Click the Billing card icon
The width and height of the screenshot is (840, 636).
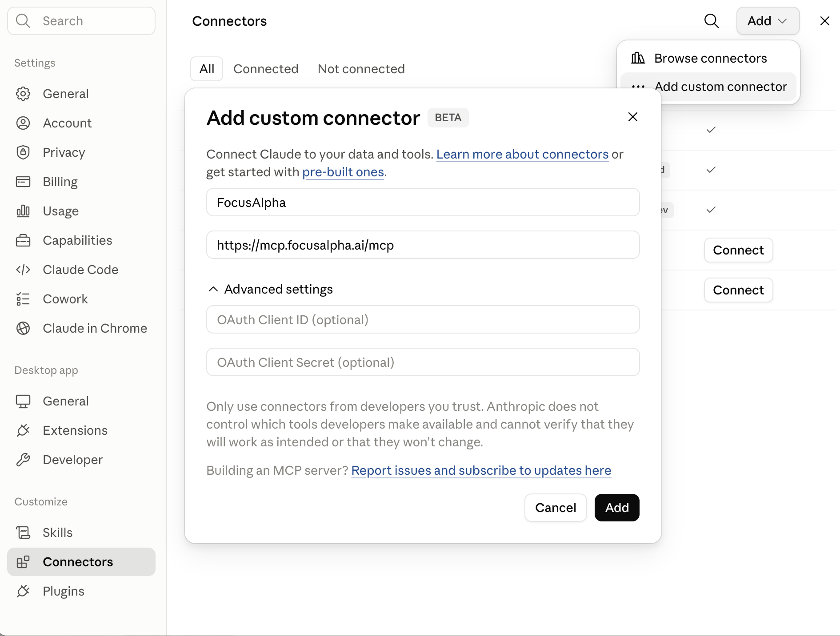coord(23,182)
